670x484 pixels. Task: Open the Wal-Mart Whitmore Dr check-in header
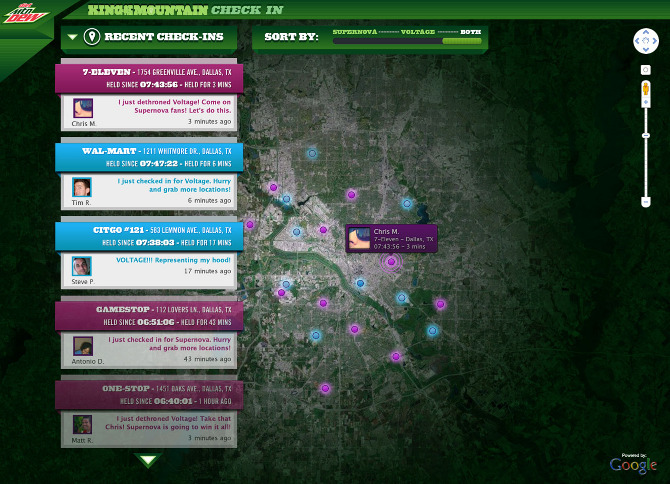pyautogui.click(x=149, y=157)
